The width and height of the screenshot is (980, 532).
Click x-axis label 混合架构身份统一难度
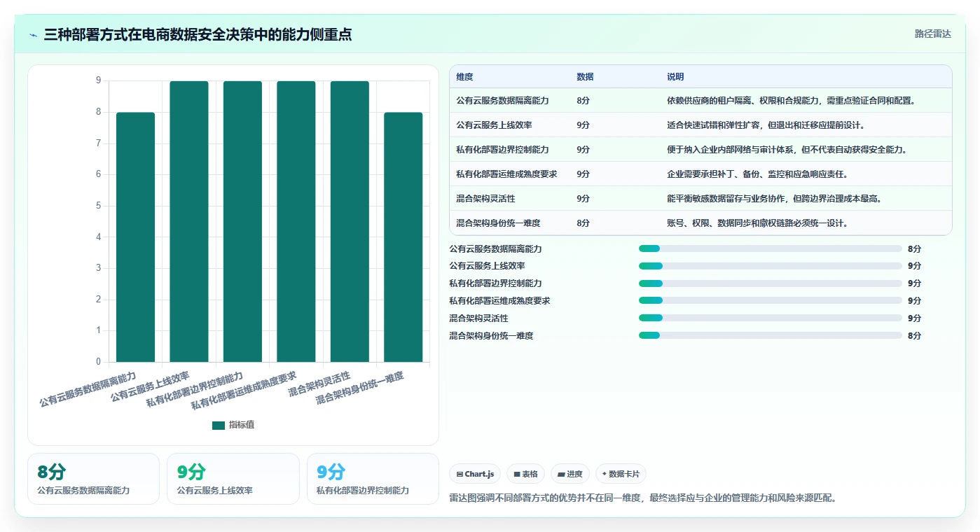[x=360, y=388]
